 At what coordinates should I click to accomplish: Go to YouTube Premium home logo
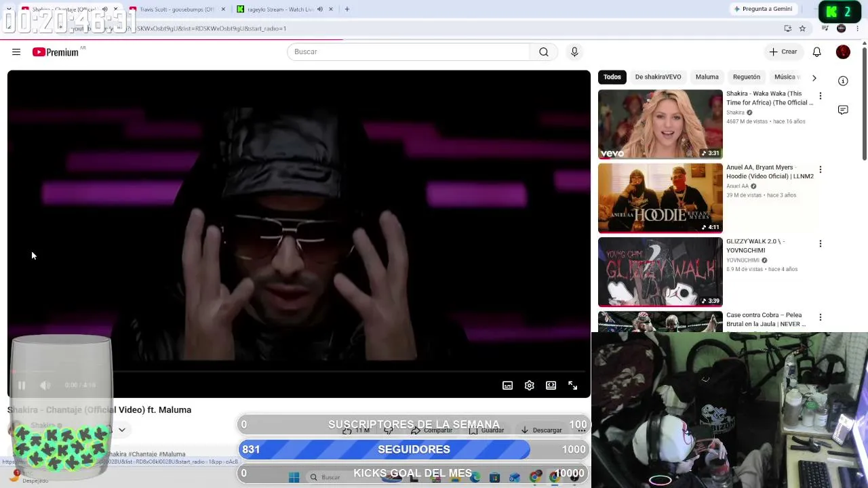point(56,52)
